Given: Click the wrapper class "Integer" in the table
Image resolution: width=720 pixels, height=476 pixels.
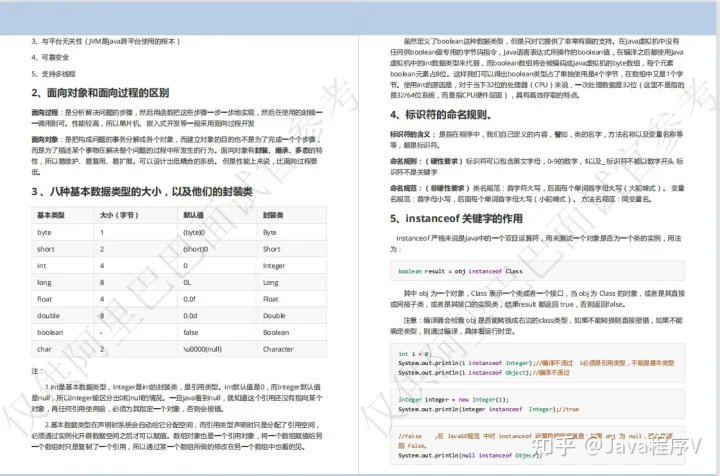Looking at the screenshot, I should (274, 266).
